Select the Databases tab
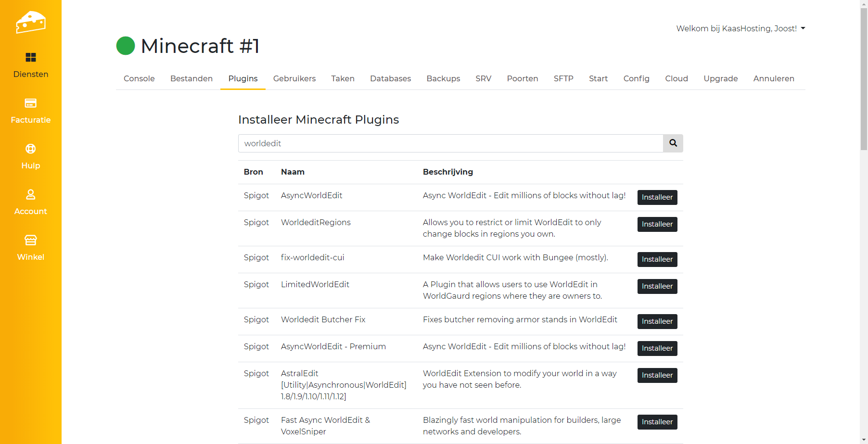 click(390, 78)
